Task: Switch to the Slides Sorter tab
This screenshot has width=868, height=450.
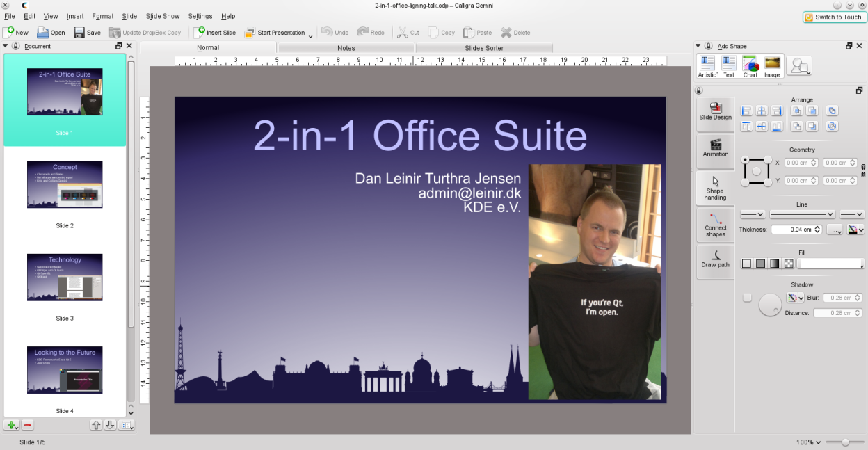Action: tap(484, 48)
